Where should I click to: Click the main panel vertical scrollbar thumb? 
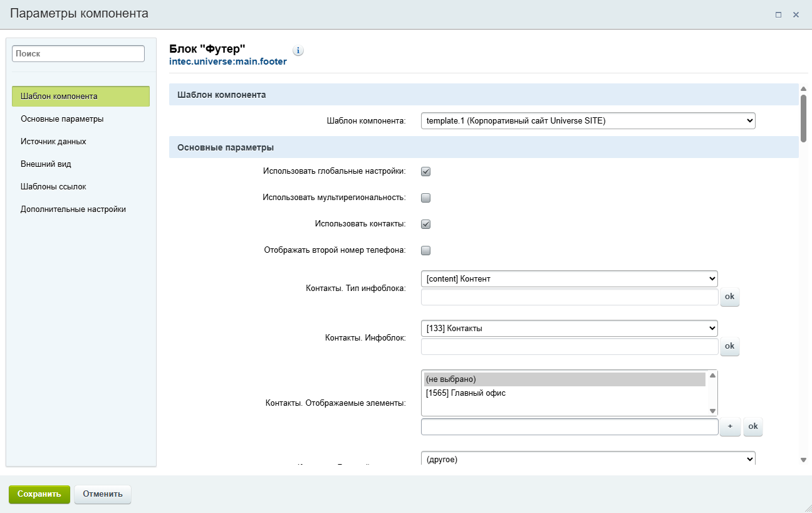pyautogui.click(x=803, y=114)
